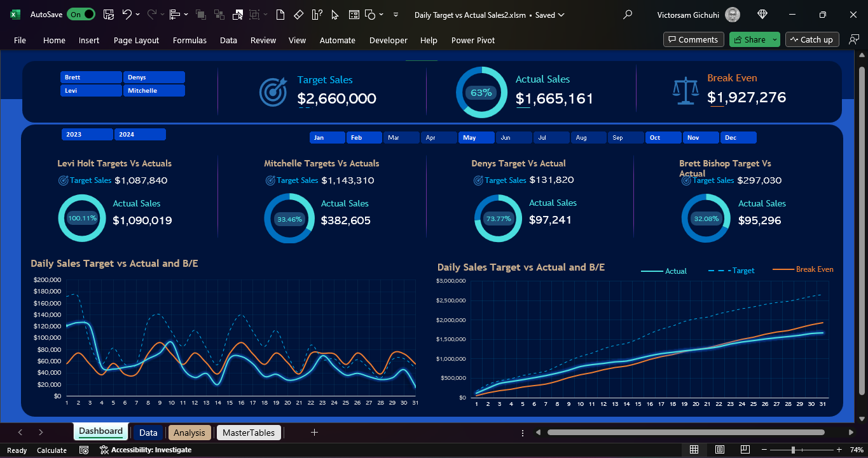Click the eraser Clear icon in toolbar

point(299,15)
